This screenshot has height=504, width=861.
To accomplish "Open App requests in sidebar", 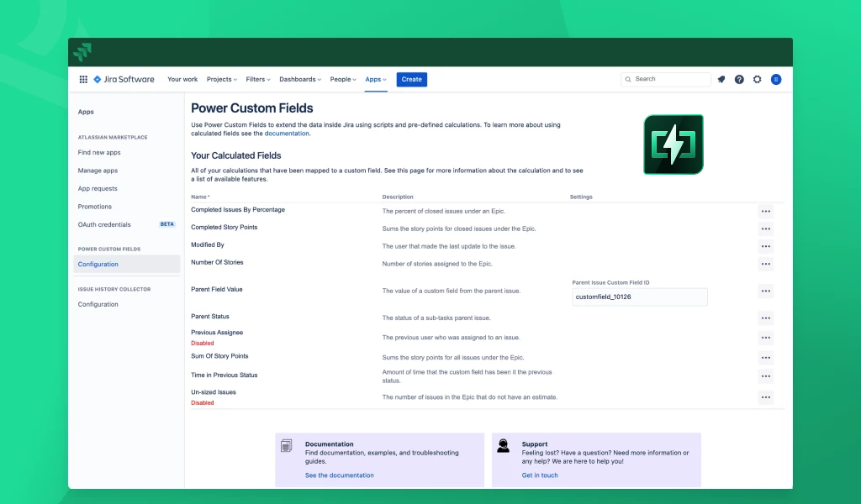I will (98, 189).
